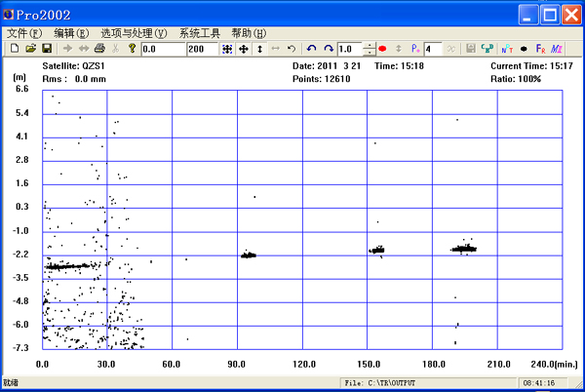This screenshot has height=392, width=585.
Task: Save with the floppy disk icon
Action: 47,49
